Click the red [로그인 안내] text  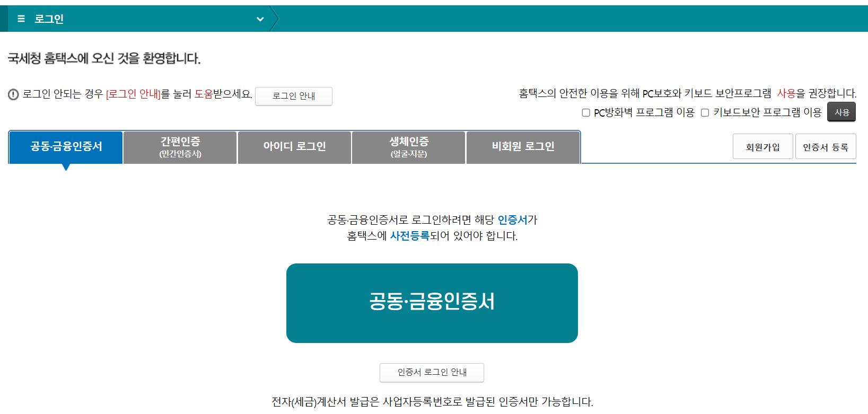click(134, 94)
